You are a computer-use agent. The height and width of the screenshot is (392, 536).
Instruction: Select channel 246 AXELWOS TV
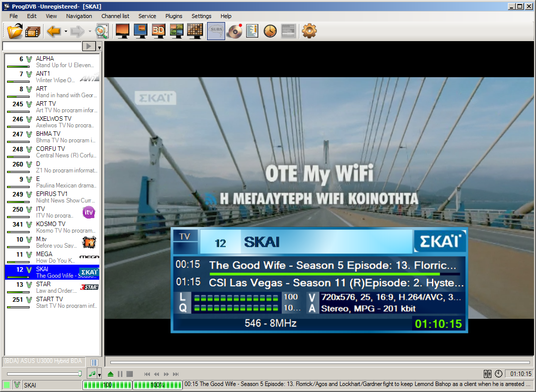52,122
